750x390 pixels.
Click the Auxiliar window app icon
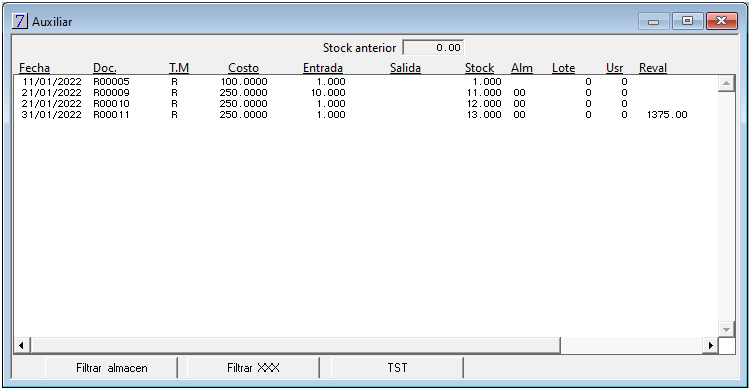click(x=20, y=21)
